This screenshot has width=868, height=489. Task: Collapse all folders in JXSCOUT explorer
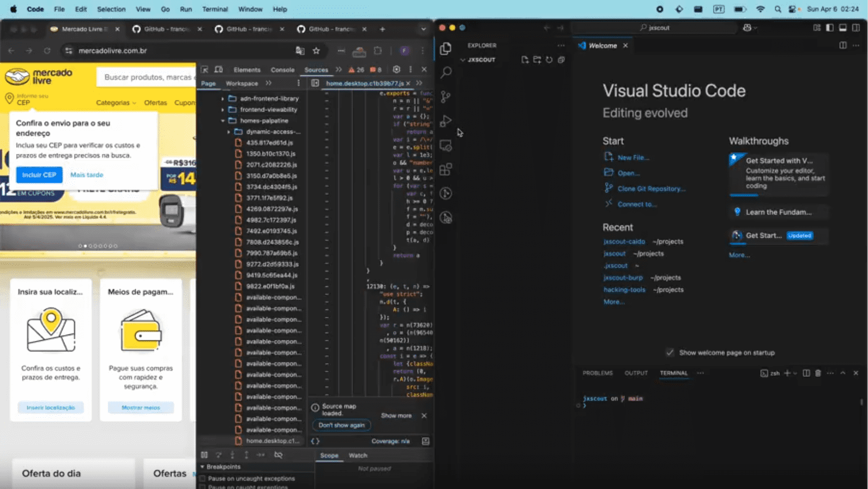561,60
